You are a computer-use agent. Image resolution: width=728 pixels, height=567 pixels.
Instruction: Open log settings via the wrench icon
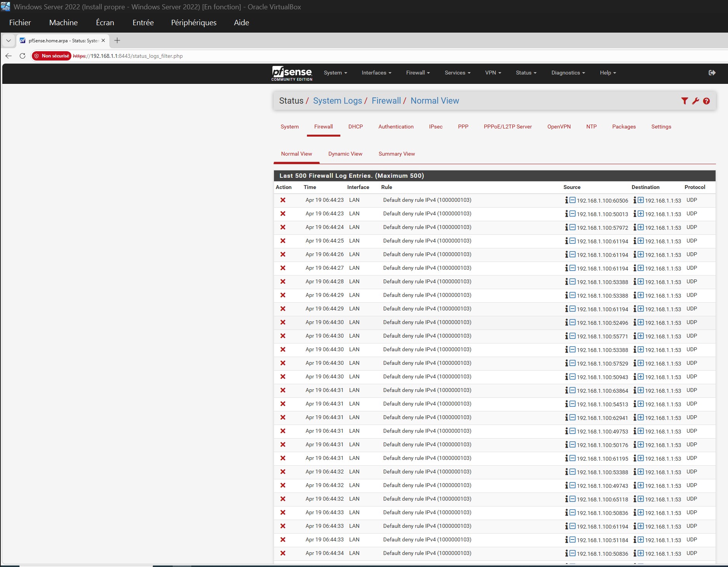pos(695,101)
